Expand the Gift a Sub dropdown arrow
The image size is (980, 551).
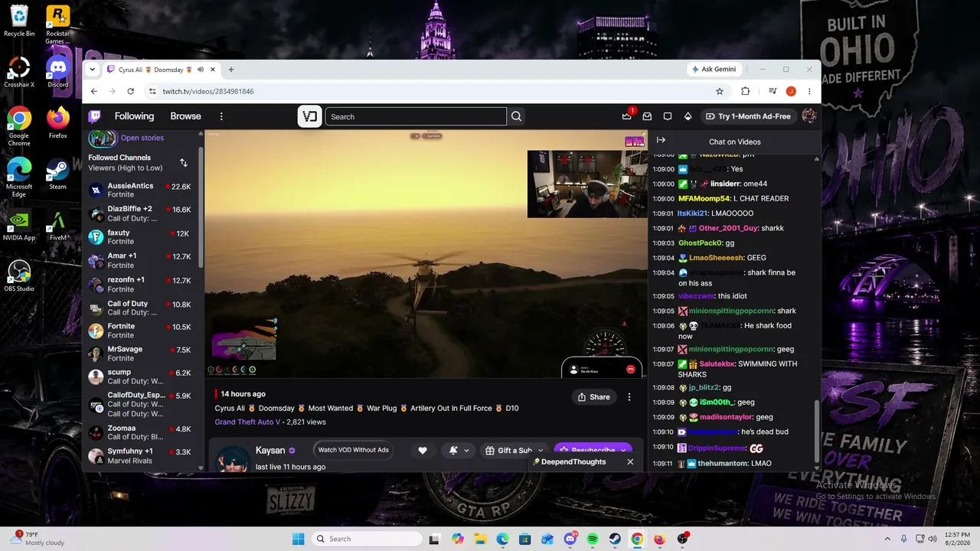pyautogui.click(x=541, y=451)
